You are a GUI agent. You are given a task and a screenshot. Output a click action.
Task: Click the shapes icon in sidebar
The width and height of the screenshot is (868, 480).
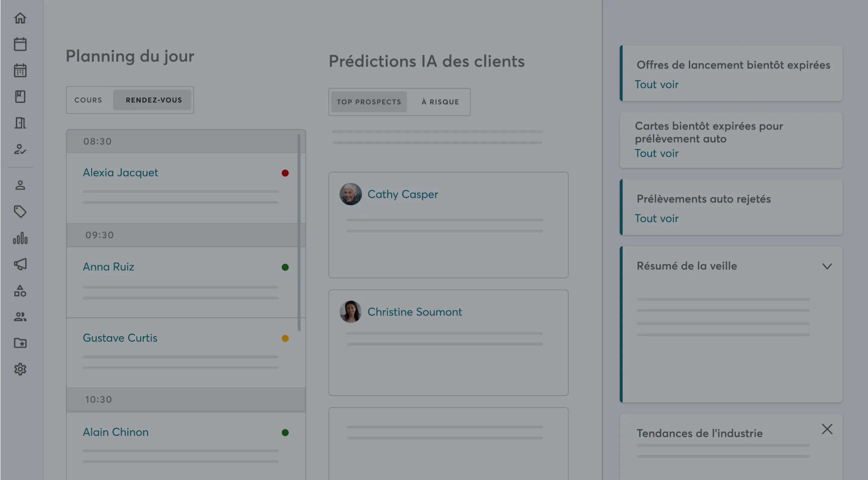pyautogui.click(x=20, y=291)
